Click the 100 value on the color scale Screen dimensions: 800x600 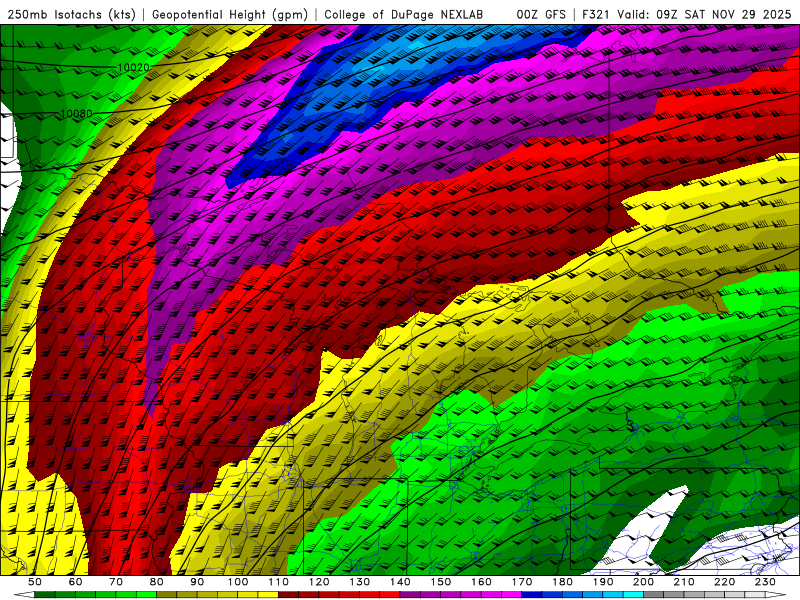[x=238, y=582]
